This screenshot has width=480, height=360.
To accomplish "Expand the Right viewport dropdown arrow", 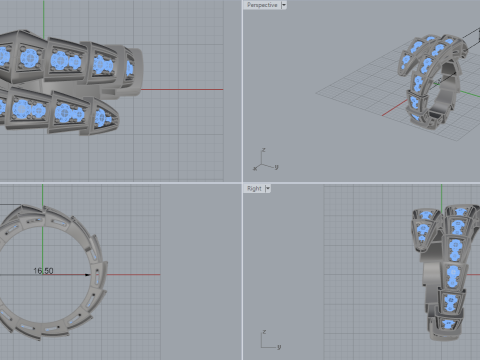I will pos(268,189).
